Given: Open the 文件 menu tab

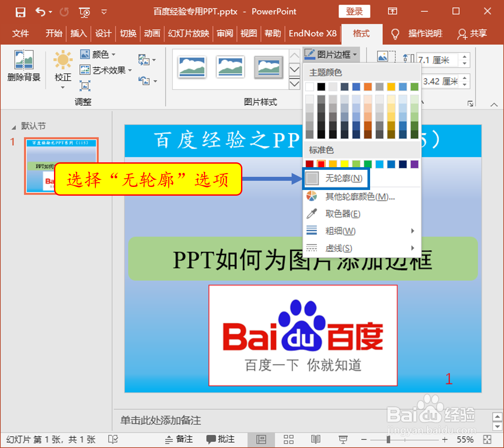Looking at the screenshot, I should coord(21,33).
